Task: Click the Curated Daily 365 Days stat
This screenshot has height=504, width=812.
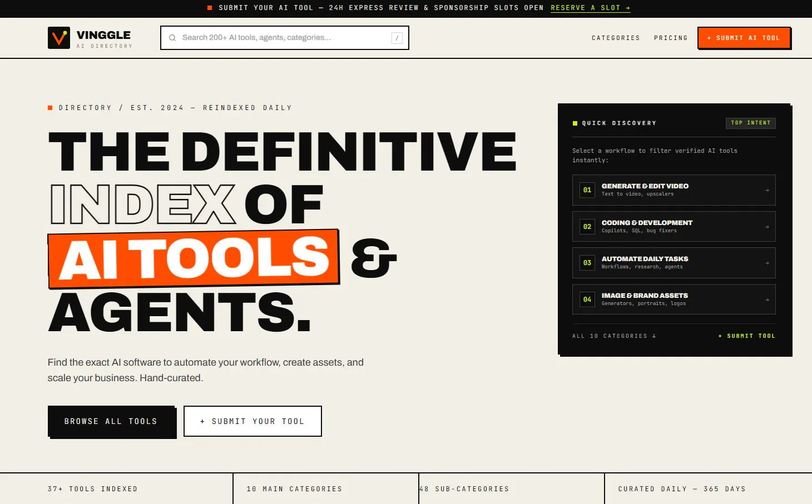Action: click(682, 489)
